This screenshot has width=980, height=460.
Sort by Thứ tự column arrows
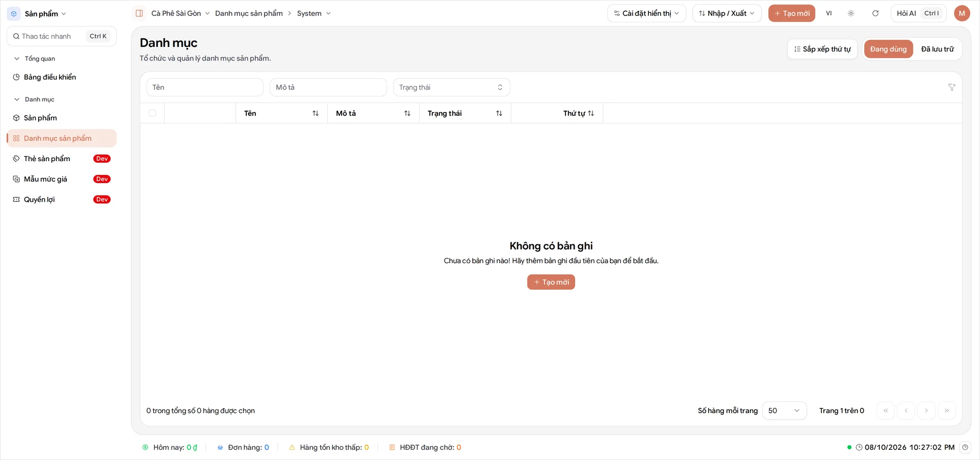coord(591,113)
